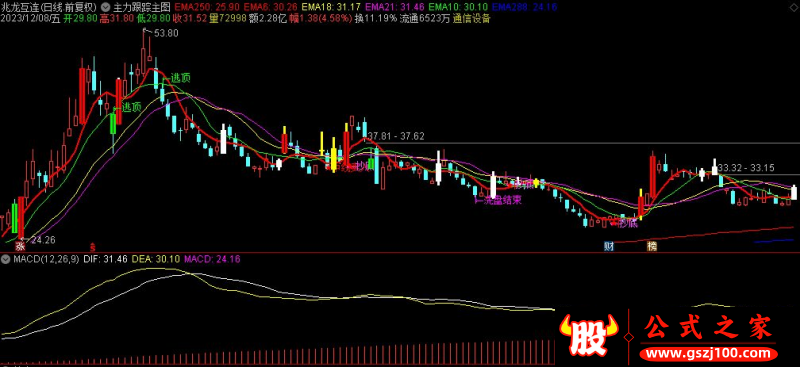The width and height of the screenshot is (800, 367).
Task: Select the EMA250 legend label
Action: click(x=188, y=7)
